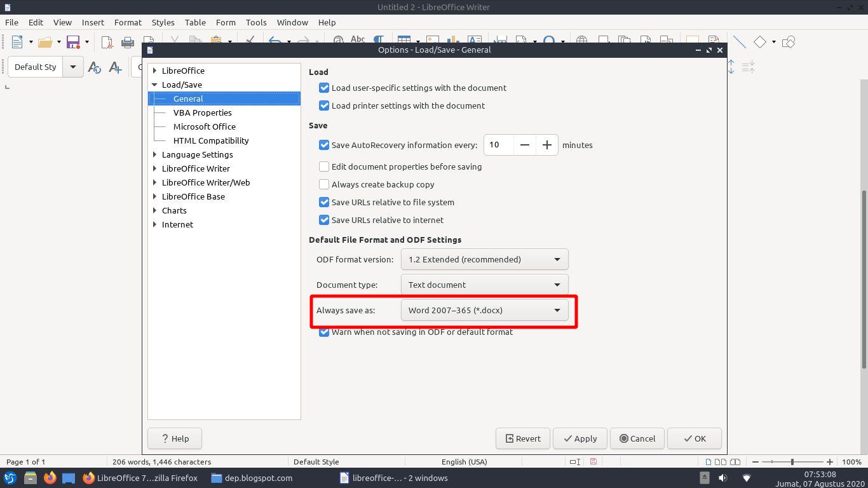The width and height of the screenshot is (868, 488).
Task: Select single-page view in status bar
Action: coord(709,462)
